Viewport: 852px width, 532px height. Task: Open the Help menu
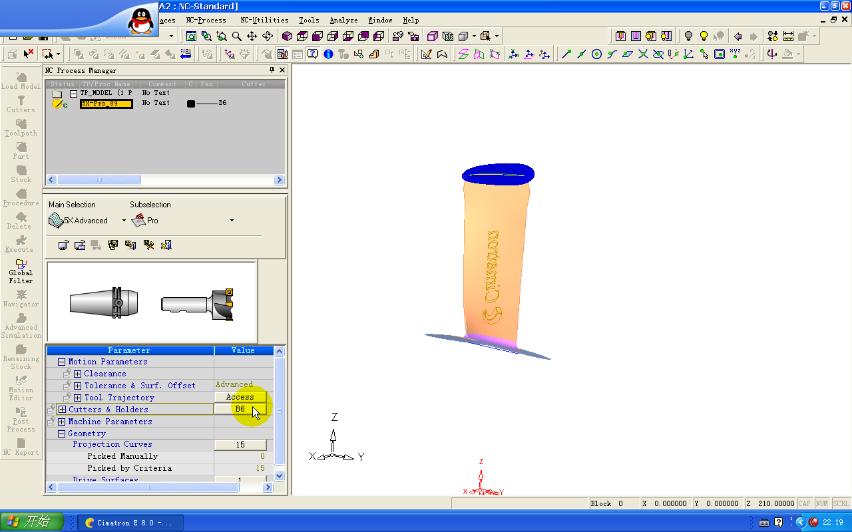pyautogui.click(x=411, y=20)
